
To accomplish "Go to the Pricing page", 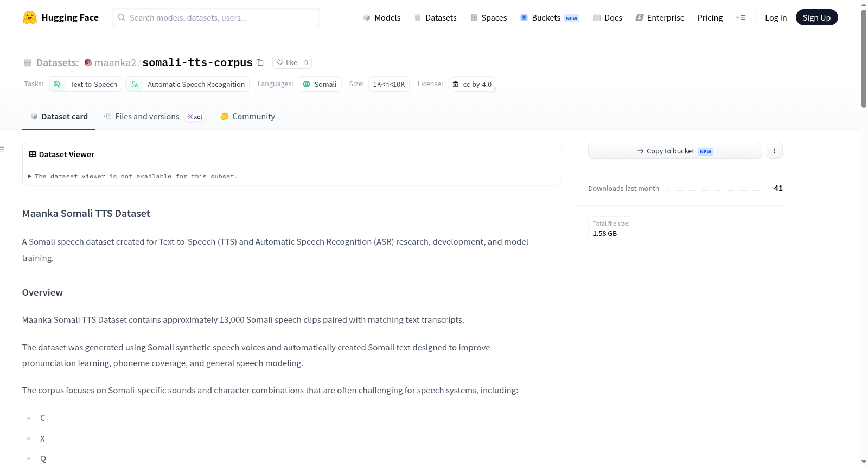I will [x=710, y=17].
